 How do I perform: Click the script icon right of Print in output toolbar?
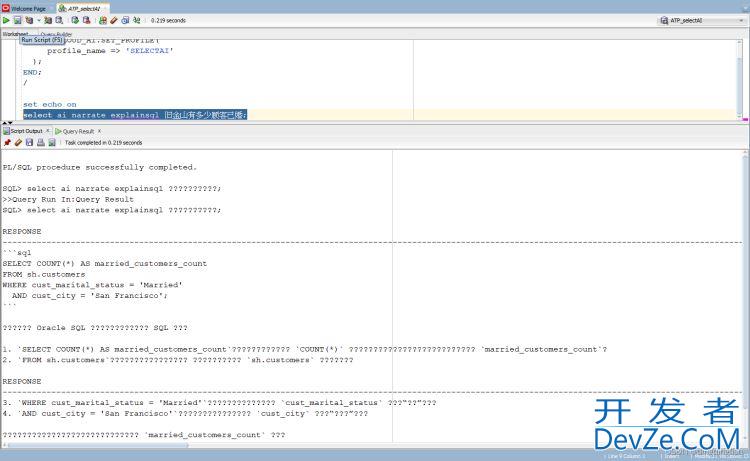pyautogui.click(x=52, y=143)
